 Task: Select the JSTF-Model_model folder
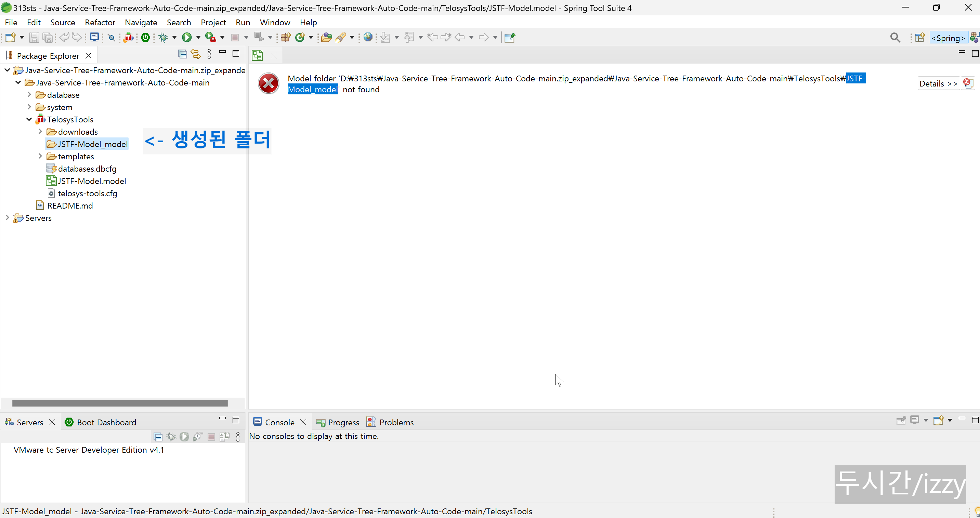pyautogui.click(x=87, y=144)
